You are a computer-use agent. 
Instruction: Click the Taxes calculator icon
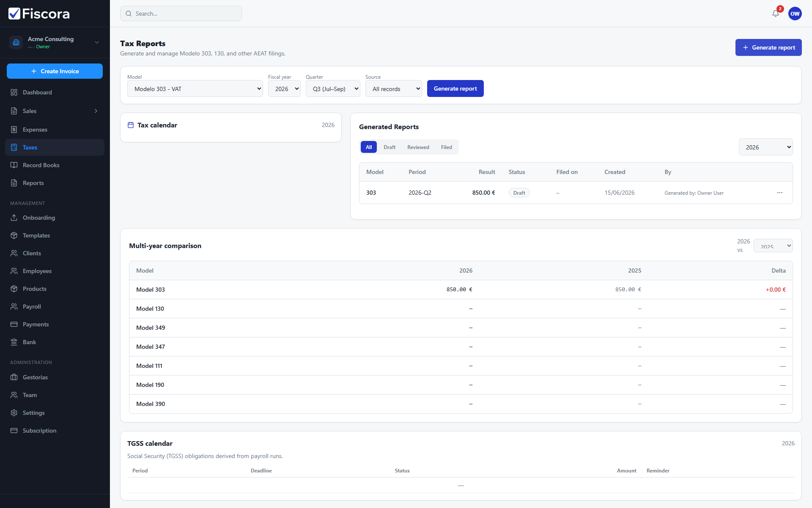tap(14, 147)
